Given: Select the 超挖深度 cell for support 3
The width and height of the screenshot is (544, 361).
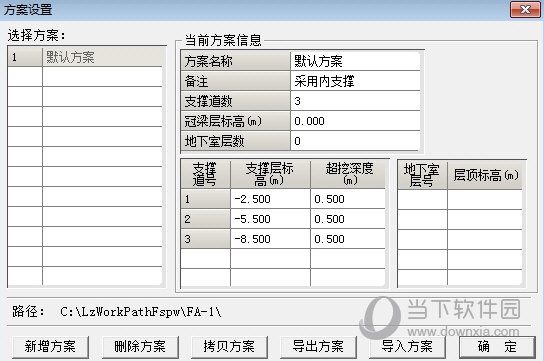Looking at the screenshot, I should tap(348, 239).
